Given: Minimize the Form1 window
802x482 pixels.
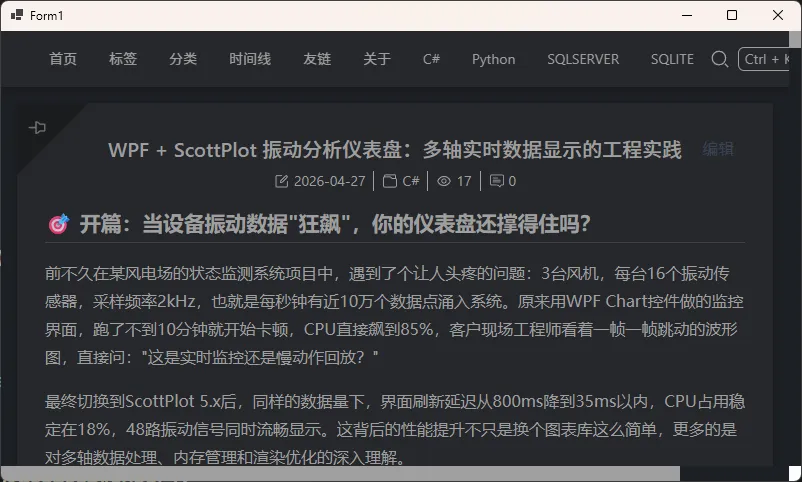Looking at the screenshot, I should (687, 15).
